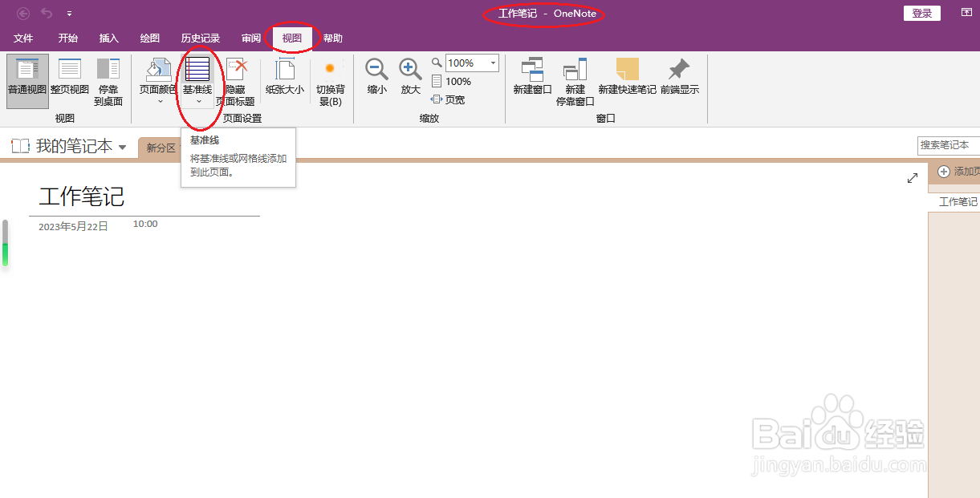Click the notebook icon beside 我的笔记本

click(x=20, y=146)
